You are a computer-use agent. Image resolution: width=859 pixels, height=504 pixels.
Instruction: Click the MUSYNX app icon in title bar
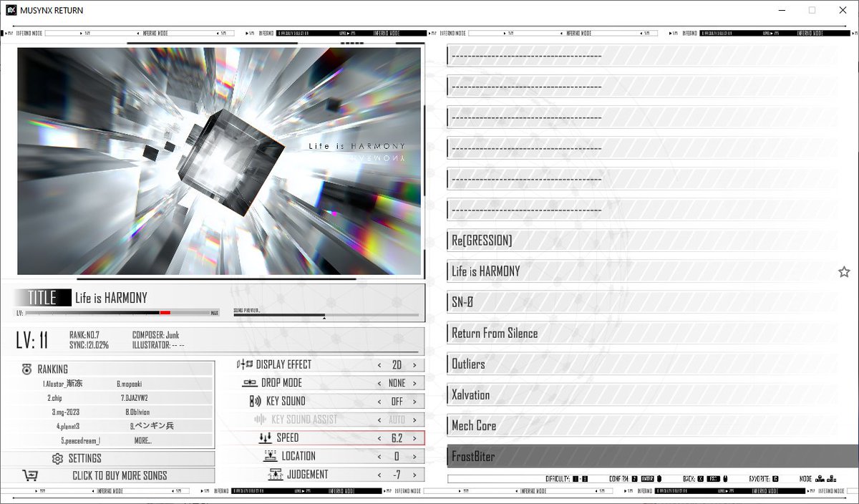coord(10,10)
